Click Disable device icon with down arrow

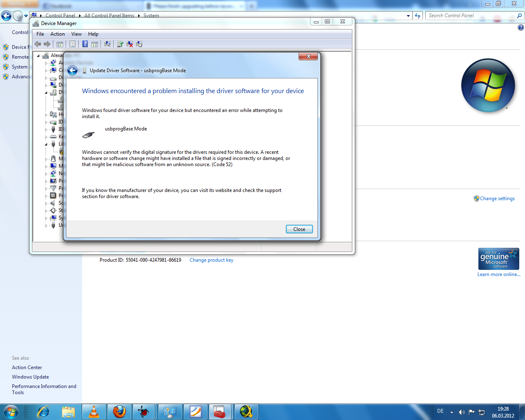click(139, 44)
